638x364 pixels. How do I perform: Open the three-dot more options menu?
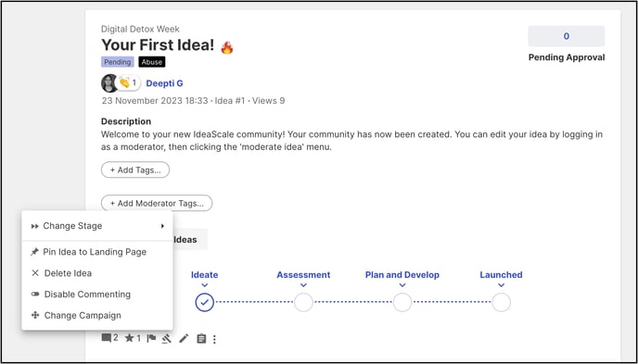point(214,339)
